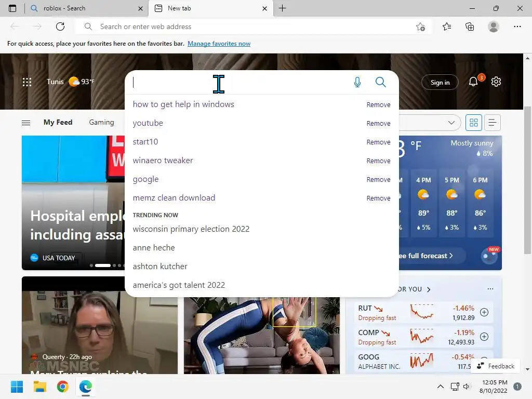Image resolution: width=532 pixels, height=399 pixels.
Task: Open Settings and more ellipsis menu
Action: [x=517, y=26]
